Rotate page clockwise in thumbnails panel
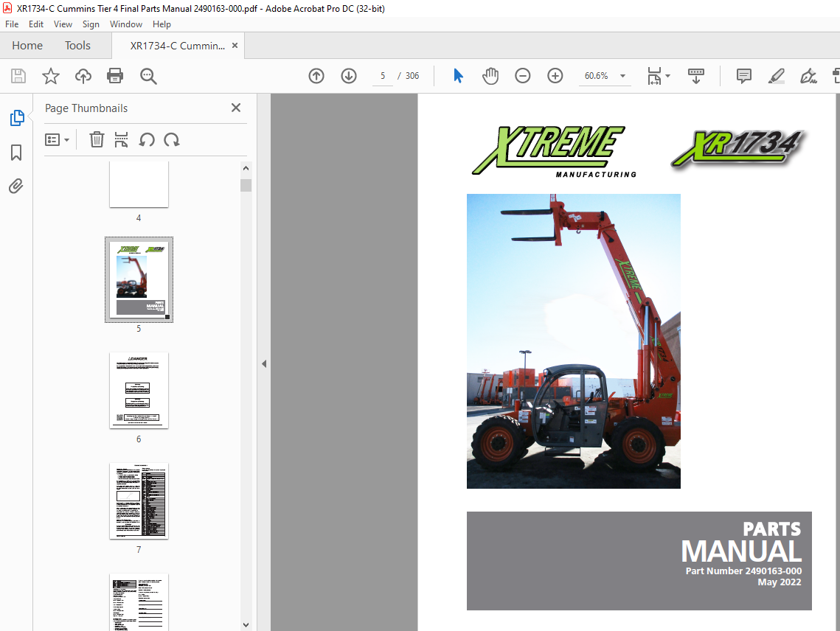The width and height of the screenshot is (840, 631). [x=171, y=140]
